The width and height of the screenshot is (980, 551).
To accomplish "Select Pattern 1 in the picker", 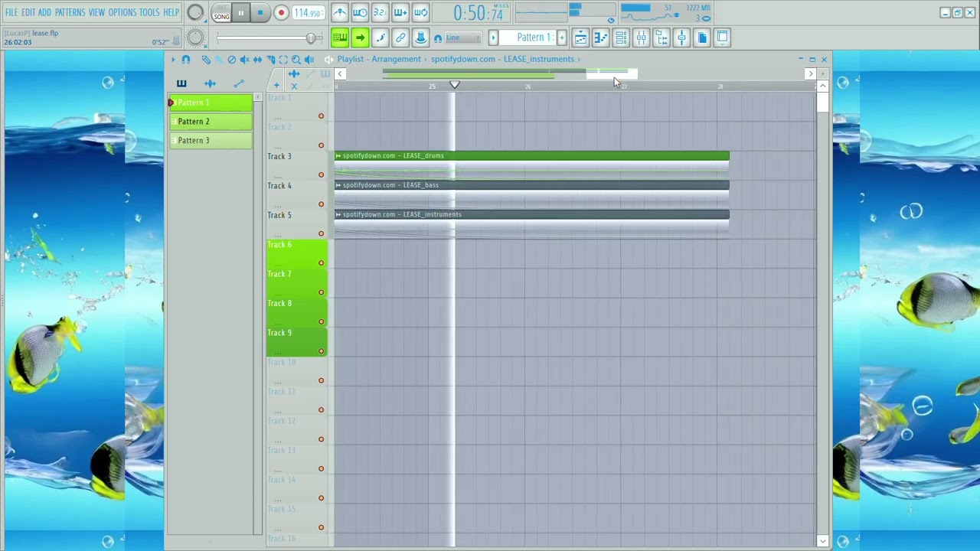I will [211, 103].
